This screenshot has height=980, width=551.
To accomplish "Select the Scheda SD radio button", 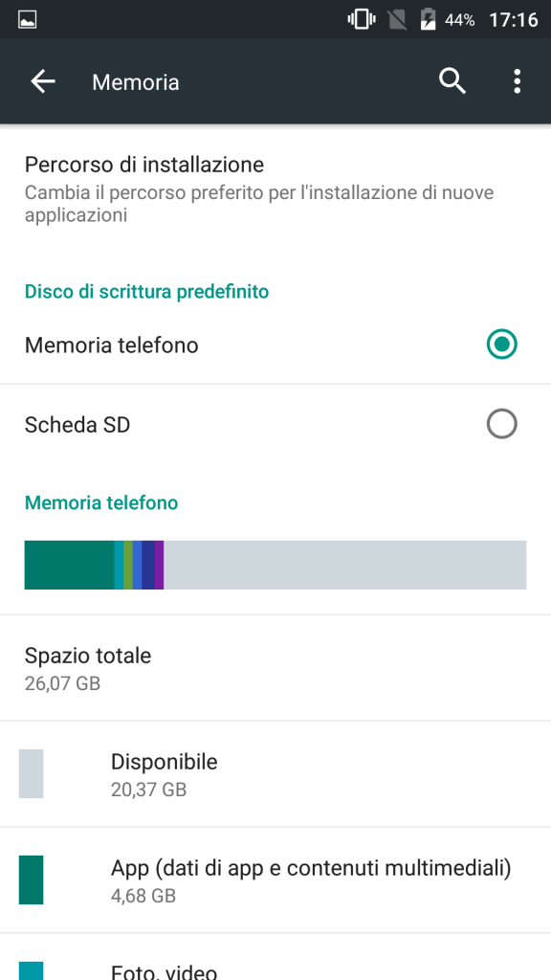I will tap(501, 424).
